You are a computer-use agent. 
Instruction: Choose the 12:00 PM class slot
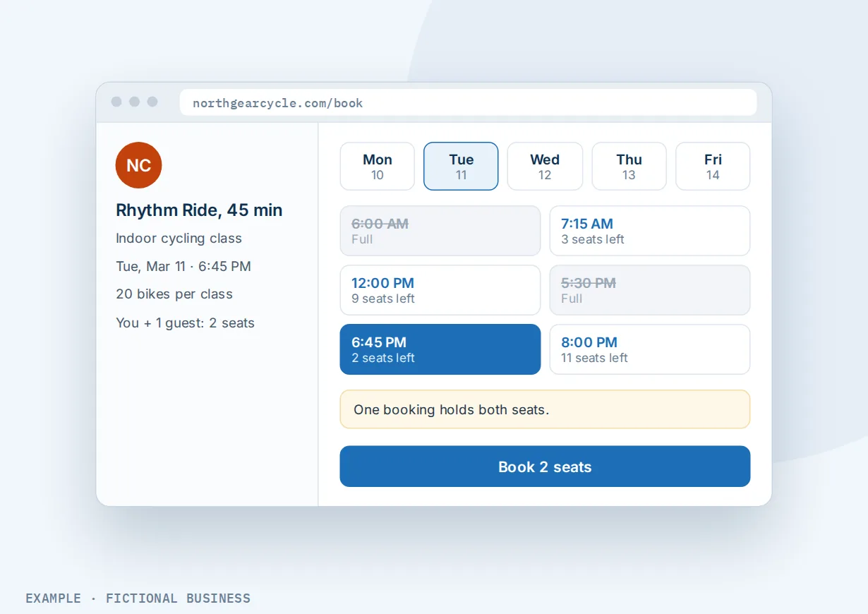(x=440, y=290)
